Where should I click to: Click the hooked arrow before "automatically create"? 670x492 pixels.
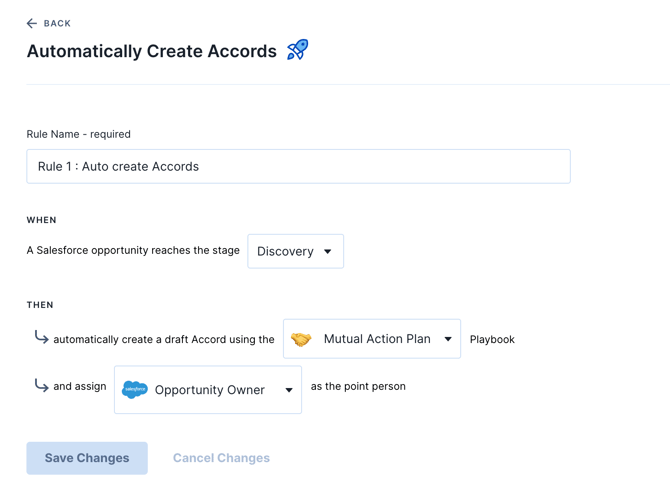41,338
